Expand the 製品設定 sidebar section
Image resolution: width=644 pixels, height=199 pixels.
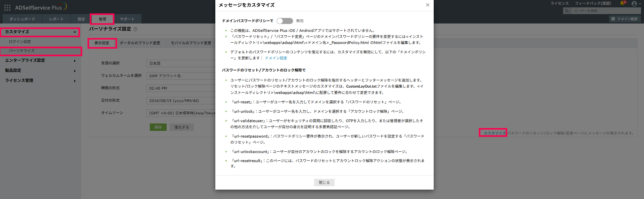coord(40,70)
